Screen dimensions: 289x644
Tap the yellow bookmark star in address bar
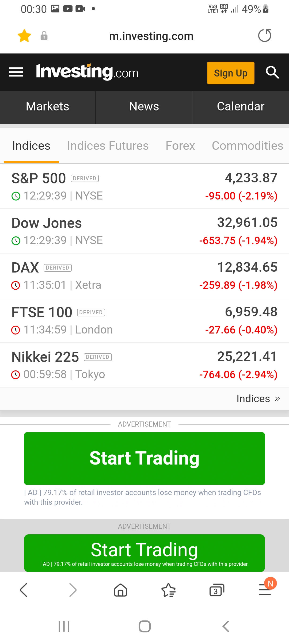pos(24,36)
